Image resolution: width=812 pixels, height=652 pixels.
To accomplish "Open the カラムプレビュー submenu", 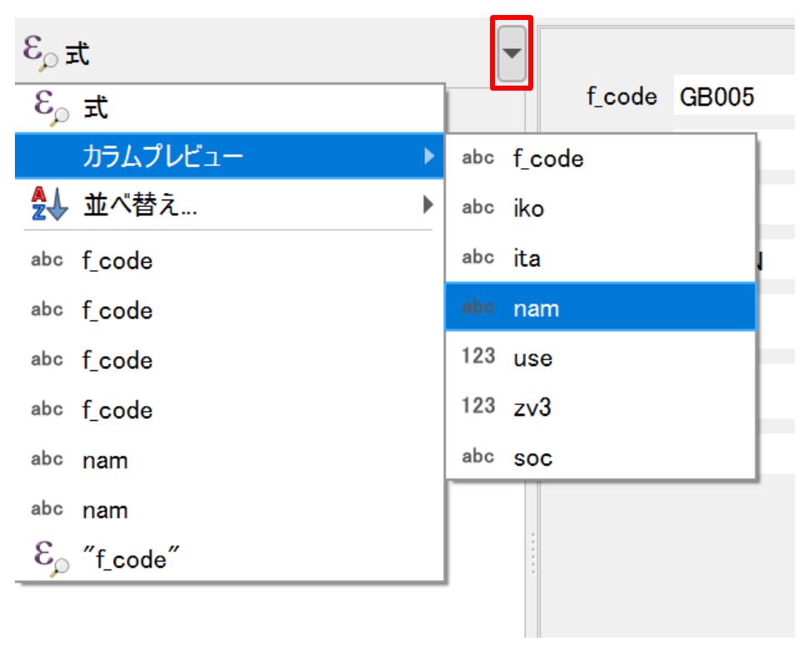I will coord(230,156).
